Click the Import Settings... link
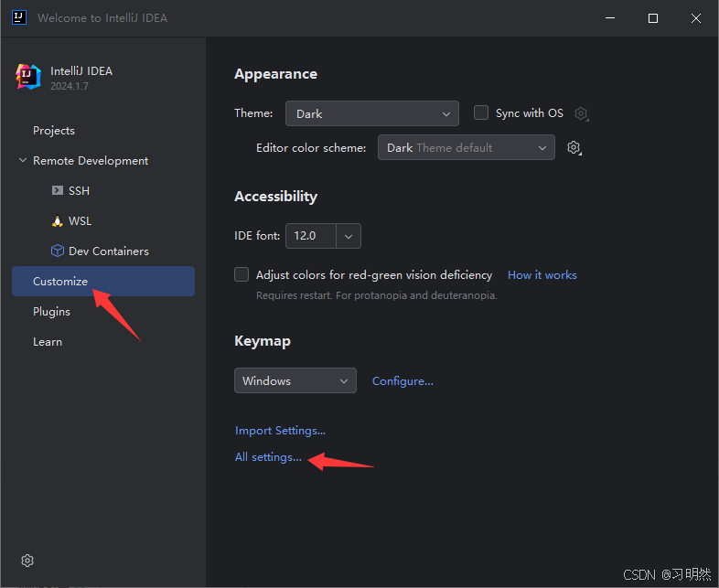The image size is (719, 588). [x=280, y=431]
